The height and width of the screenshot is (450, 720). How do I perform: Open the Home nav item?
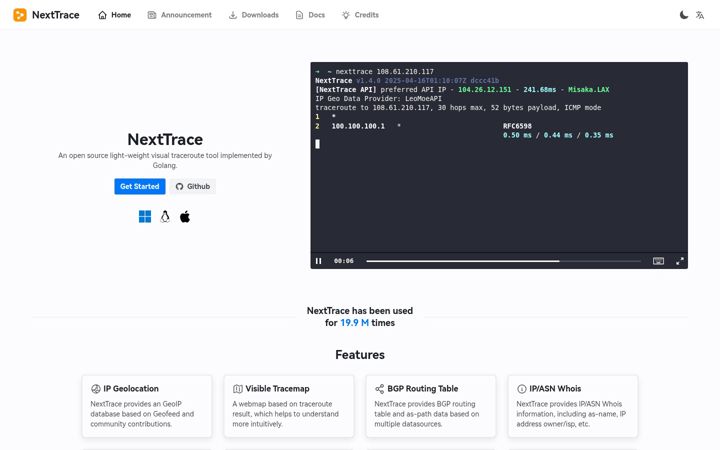[115, 15]
